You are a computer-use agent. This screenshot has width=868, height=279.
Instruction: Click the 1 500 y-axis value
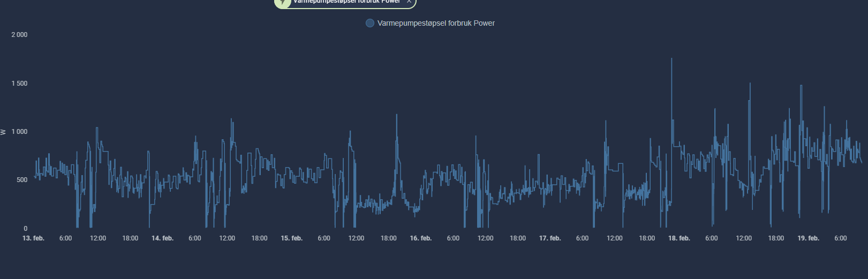click(19, 84)
